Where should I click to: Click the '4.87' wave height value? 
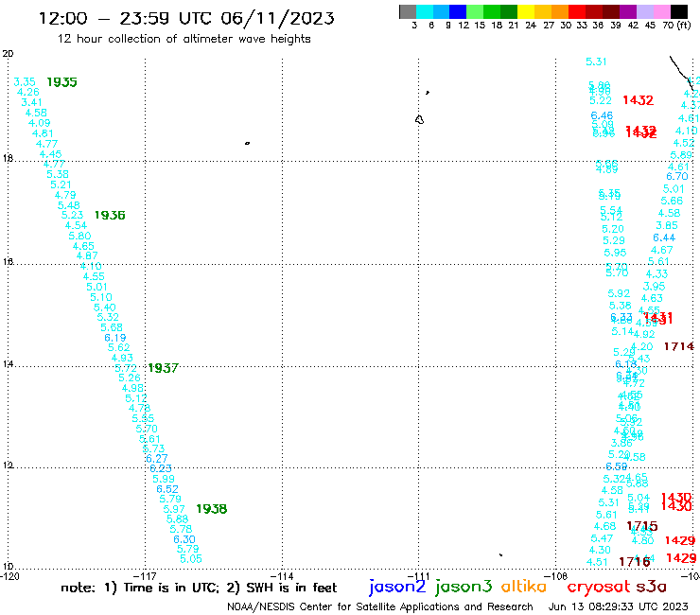pos(87,255)
